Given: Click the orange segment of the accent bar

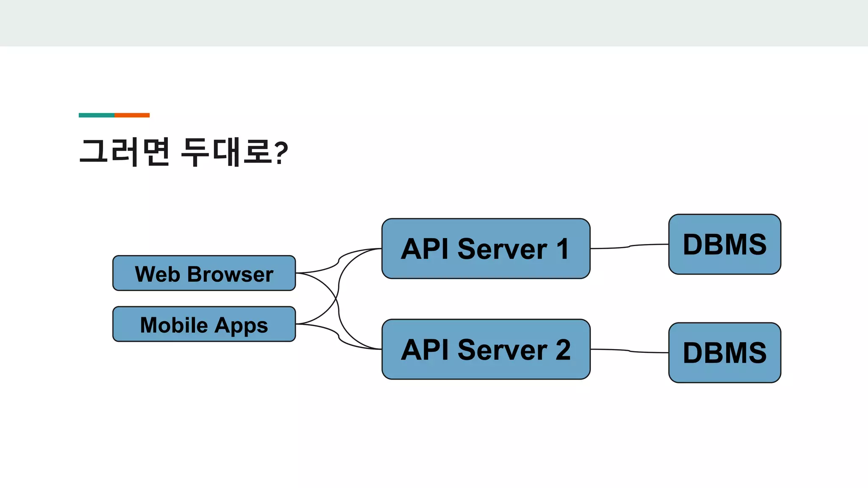Looking at the screenshot, I should [132, 115].
